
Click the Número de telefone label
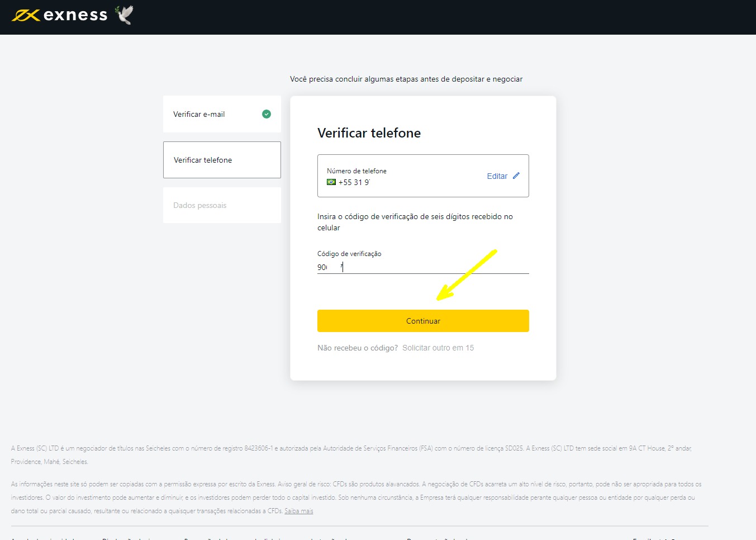pyautogui.click(x=356, y=171)
